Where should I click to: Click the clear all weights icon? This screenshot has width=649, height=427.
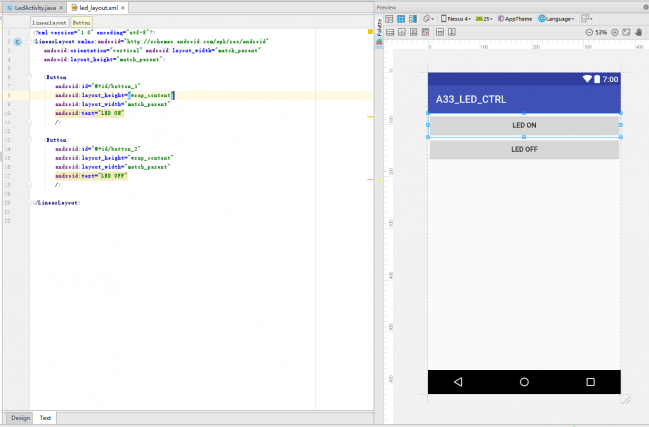(425, 32)
